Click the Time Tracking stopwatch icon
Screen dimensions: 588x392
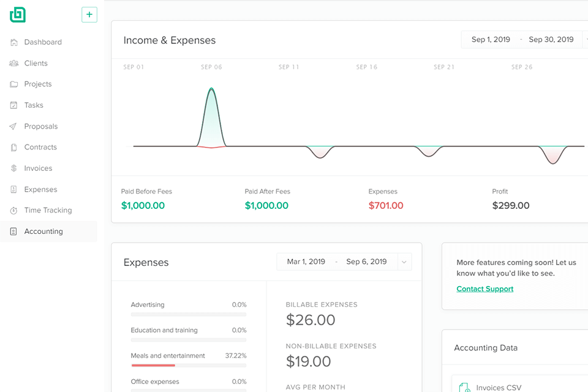14,211
